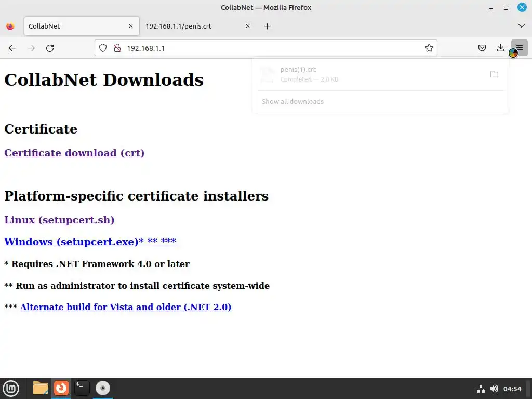Switch to the 192.168.1.1/penis.crt tab

pos(198,26)
